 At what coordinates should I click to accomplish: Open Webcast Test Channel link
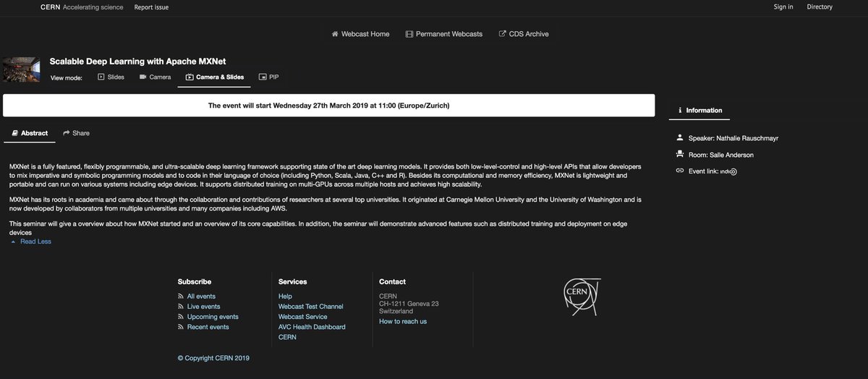(311, 307)
